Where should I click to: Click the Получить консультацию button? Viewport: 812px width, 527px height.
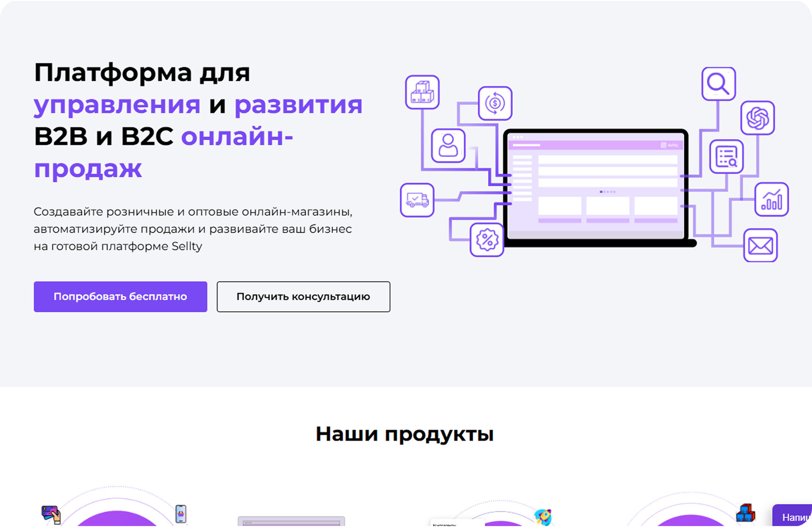click(x=304, y=296)
